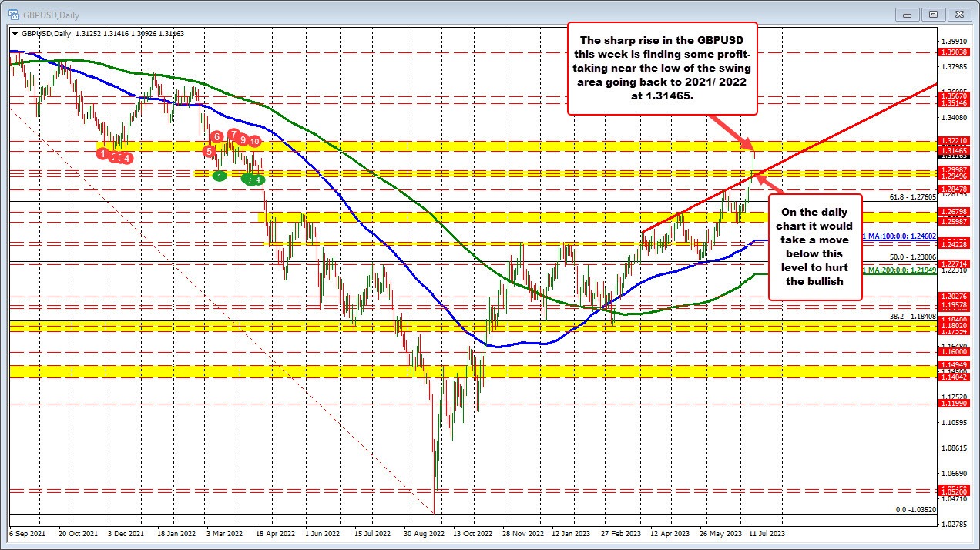The width and height of the screenshot is (980, 550).
Task: Click the red marker numbered 5
Action: coord(209,152)
